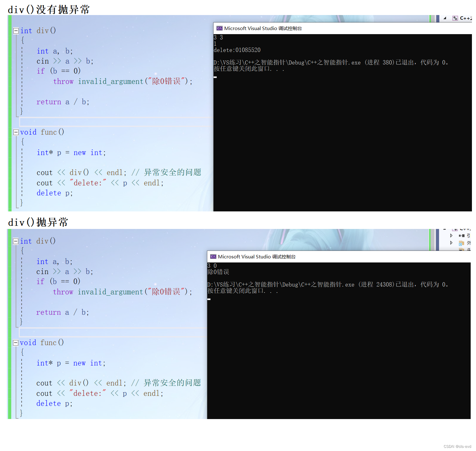The height and width of the screenshot is (451, 476).
Task: Expand the references (引) node in bottom Solution Explorer
Action: click(x=451, y=236)
